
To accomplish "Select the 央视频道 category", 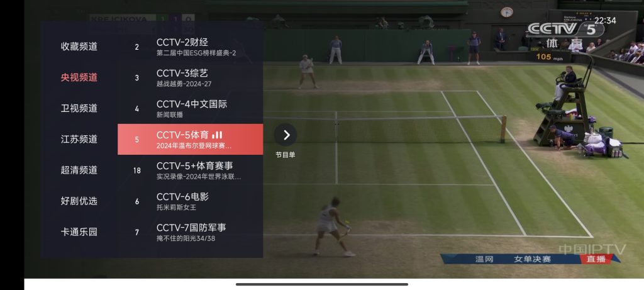I will pos(79,77).
